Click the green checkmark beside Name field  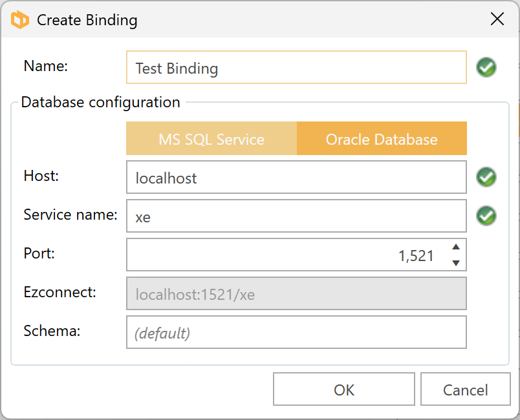pyautogui.click(x=486, y=67)
